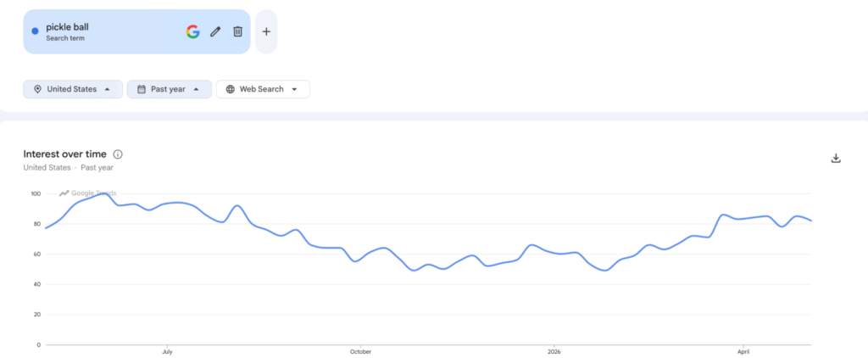Click the 100 value on y-axis
The image size is (868, 358).
point(36,194)
